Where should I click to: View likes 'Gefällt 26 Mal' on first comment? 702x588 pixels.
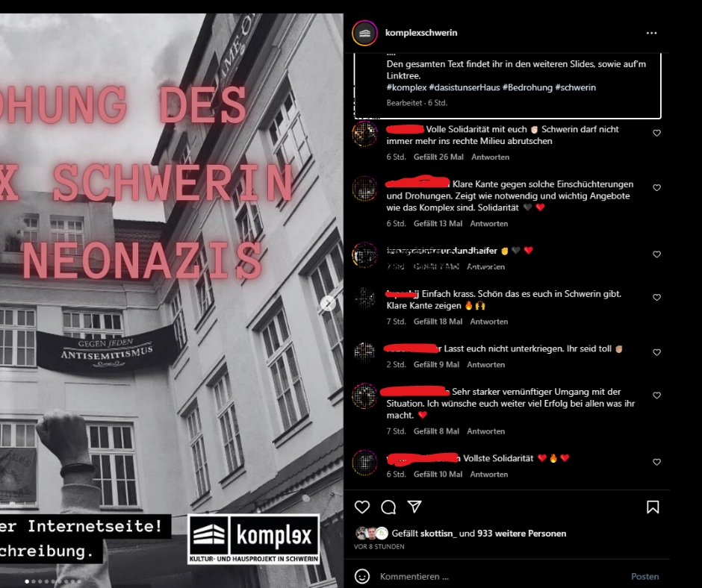point(439,157)
